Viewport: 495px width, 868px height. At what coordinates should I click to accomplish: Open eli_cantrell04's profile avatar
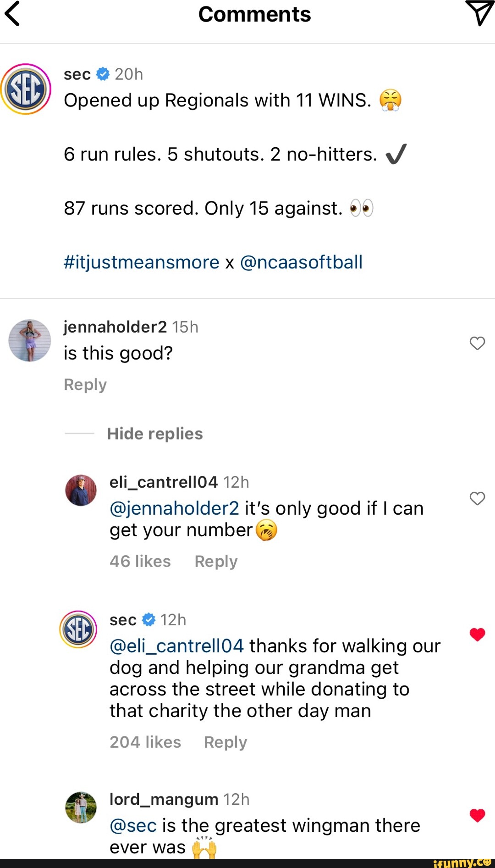[x=81, y=490]
